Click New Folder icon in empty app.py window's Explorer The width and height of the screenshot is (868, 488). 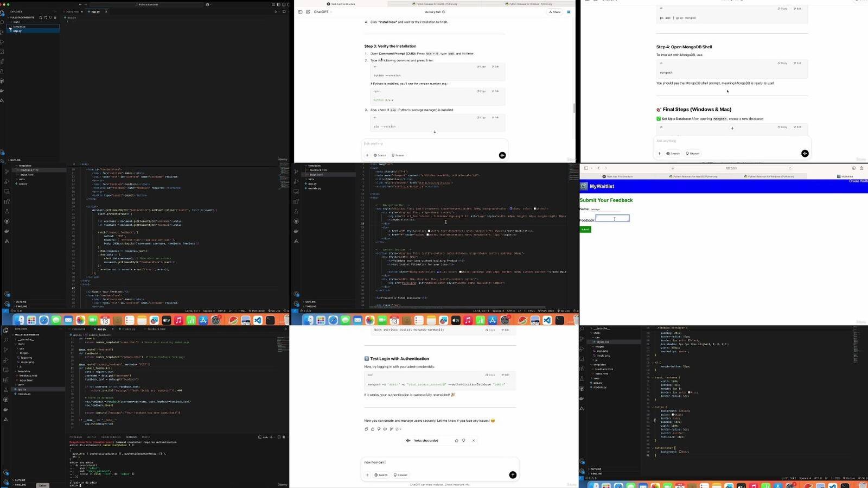point(45,17)
